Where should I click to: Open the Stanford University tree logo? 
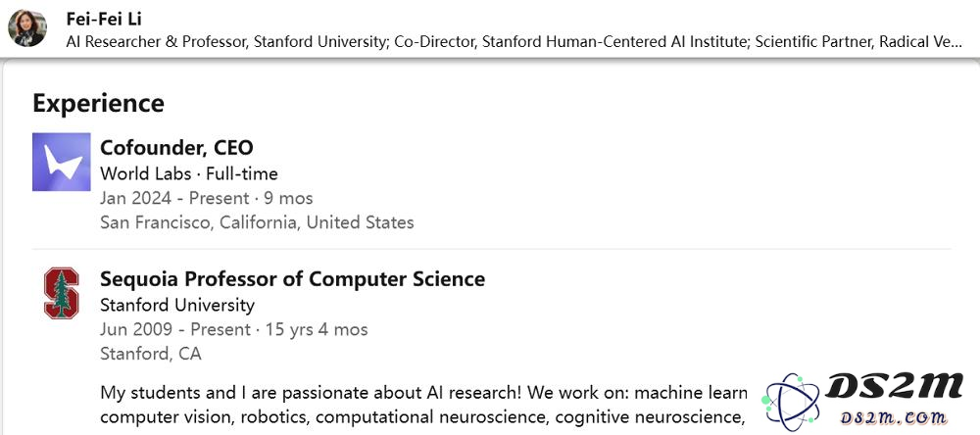[x=61, y=293]
